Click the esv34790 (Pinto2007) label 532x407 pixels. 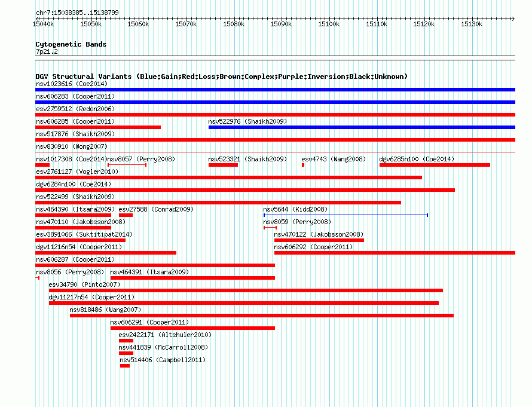click(84, 284)
